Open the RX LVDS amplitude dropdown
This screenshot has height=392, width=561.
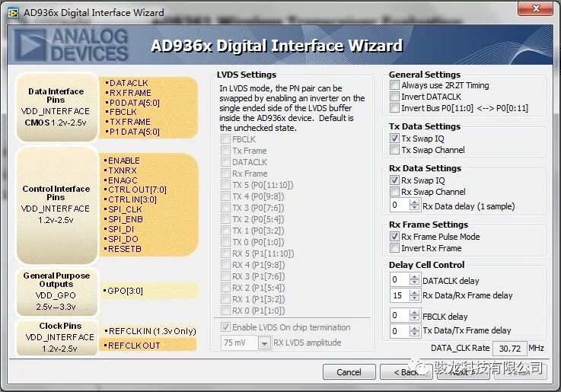(x=265, y=343)
